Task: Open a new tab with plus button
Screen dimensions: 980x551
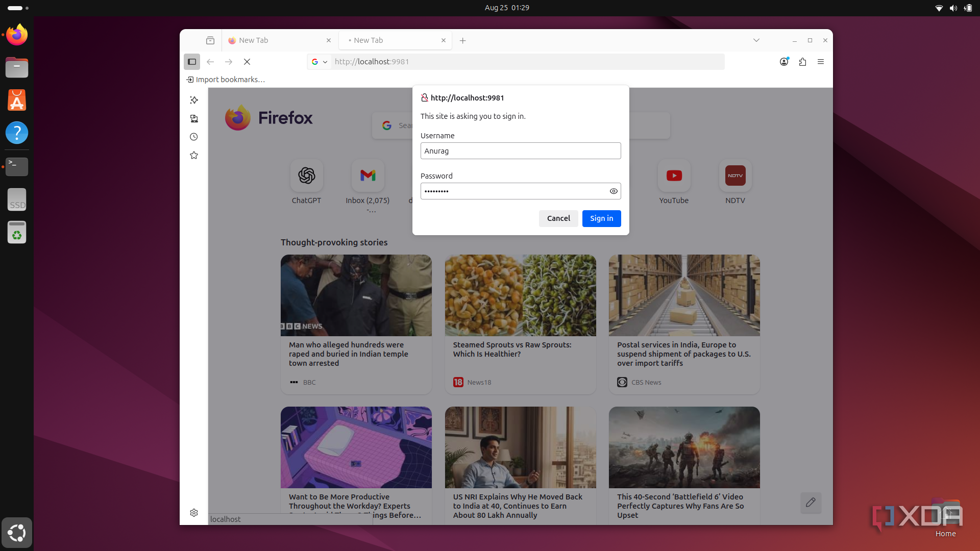Action: point(462,40)
